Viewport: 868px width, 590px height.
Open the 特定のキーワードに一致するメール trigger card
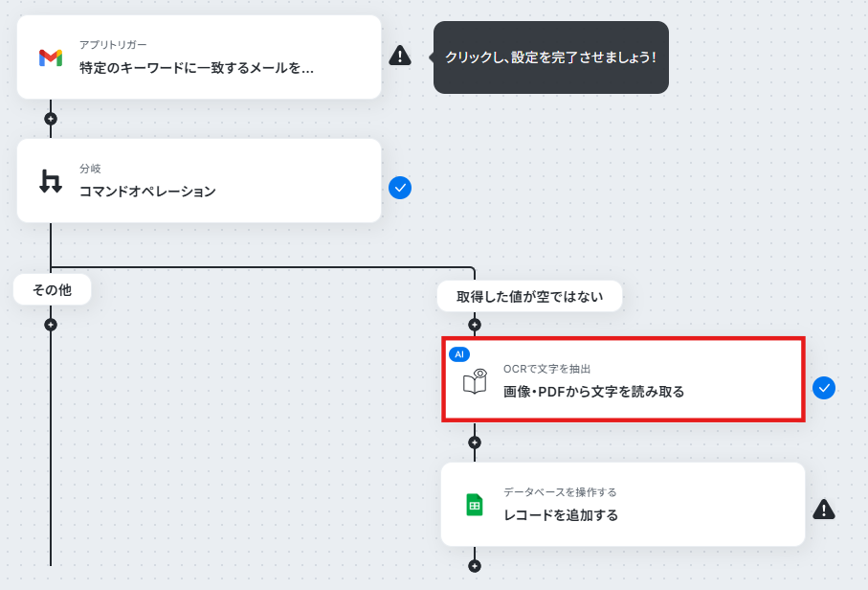(199, 57)
